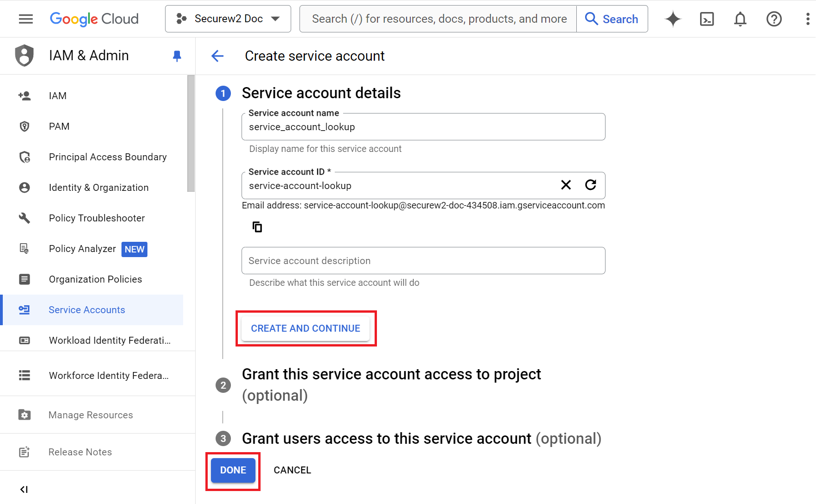Image resolution: width=816 pixels, height=504 pixels.
Task: Activate Cloud Shell terminal icon
Action: [x=707, y=19]
